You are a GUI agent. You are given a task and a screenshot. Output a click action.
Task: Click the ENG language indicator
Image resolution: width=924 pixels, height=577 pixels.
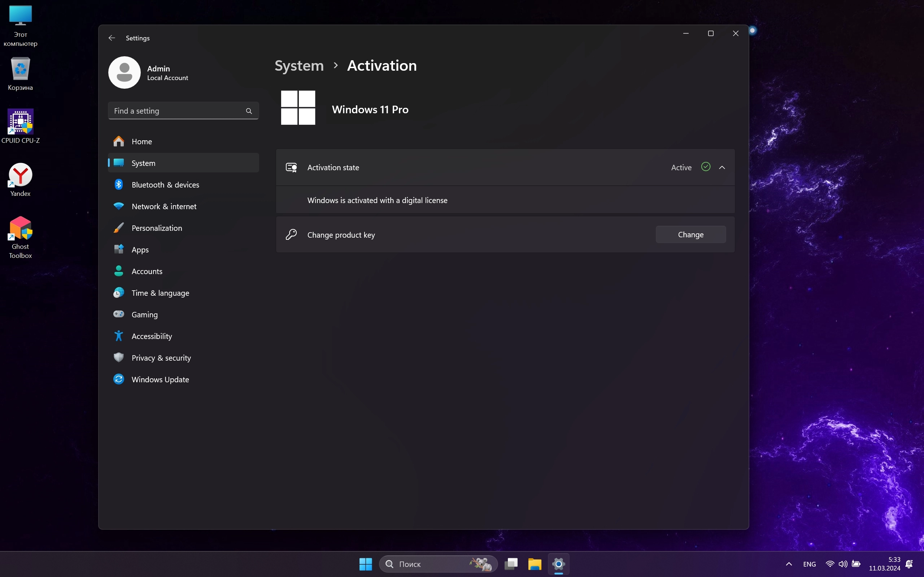click(809, 564)
